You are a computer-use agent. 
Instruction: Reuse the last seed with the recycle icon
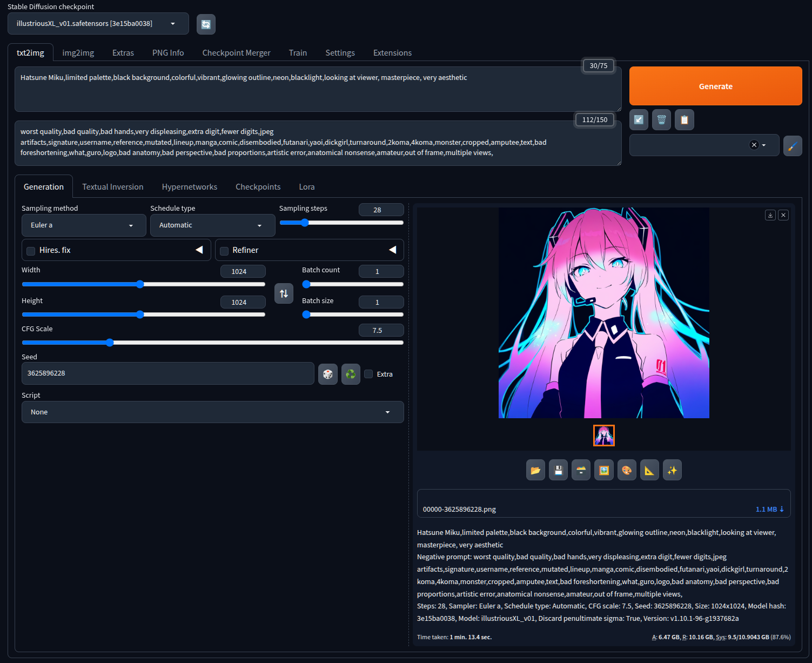(x=351, y=374)
